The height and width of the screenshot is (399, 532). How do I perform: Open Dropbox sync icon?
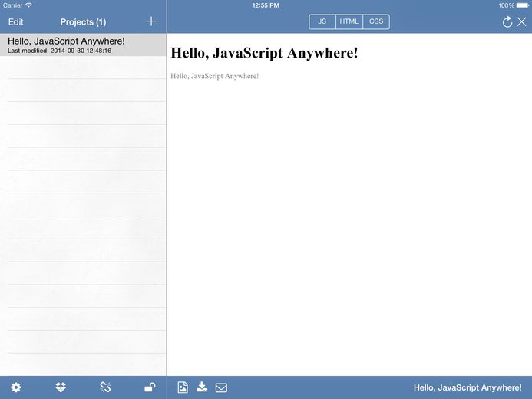[x=61, y=387]
